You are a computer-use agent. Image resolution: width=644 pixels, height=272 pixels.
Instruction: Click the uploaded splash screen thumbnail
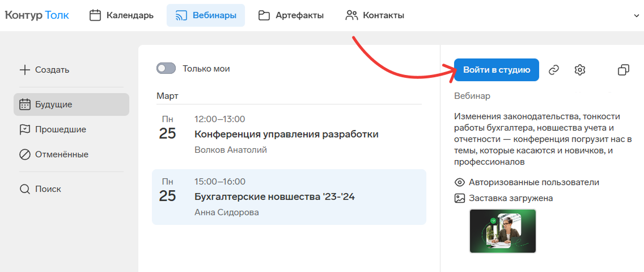coord(503,231)
